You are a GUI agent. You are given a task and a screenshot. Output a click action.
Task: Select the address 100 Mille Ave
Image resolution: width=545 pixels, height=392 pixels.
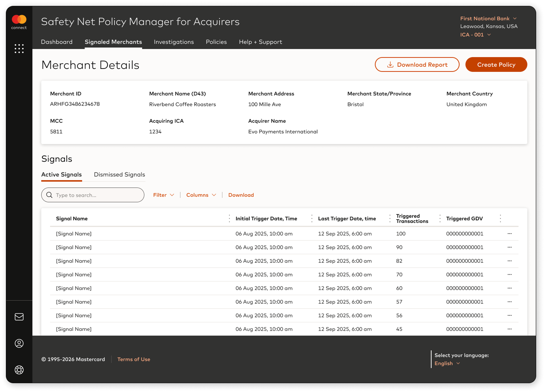[264, 104]
